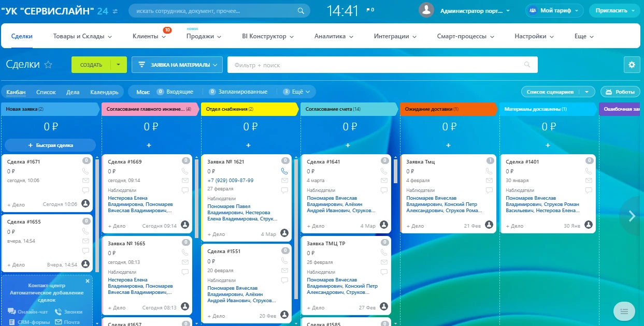Show the next kanban columns with the right arrow
The width and height of the screenshot is (644, 326).
tap(632, 216)
